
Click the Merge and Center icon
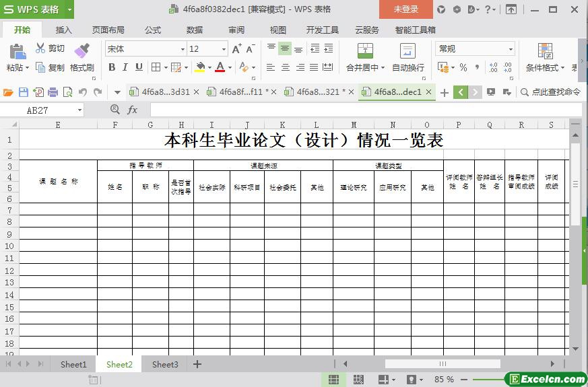[x=365, y=51]
